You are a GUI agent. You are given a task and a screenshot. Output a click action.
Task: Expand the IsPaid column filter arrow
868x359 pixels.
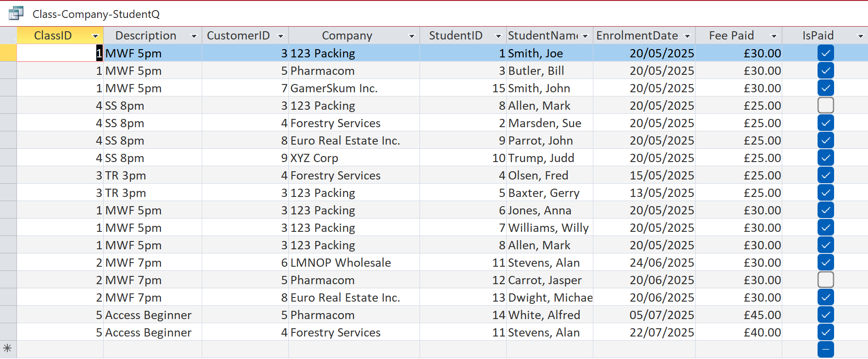pos(861,36)
